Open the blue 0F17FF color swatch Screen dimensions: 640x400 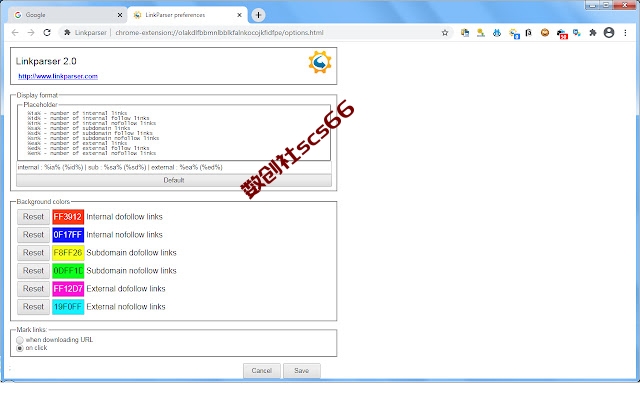point(68,235)
